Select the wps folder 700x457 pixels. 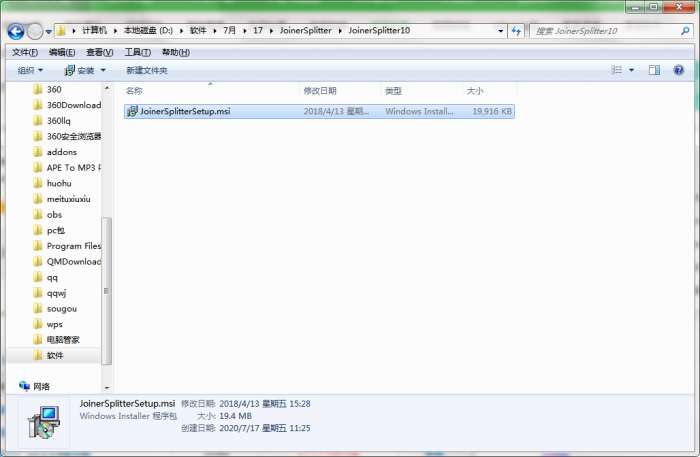coord(54,324)
